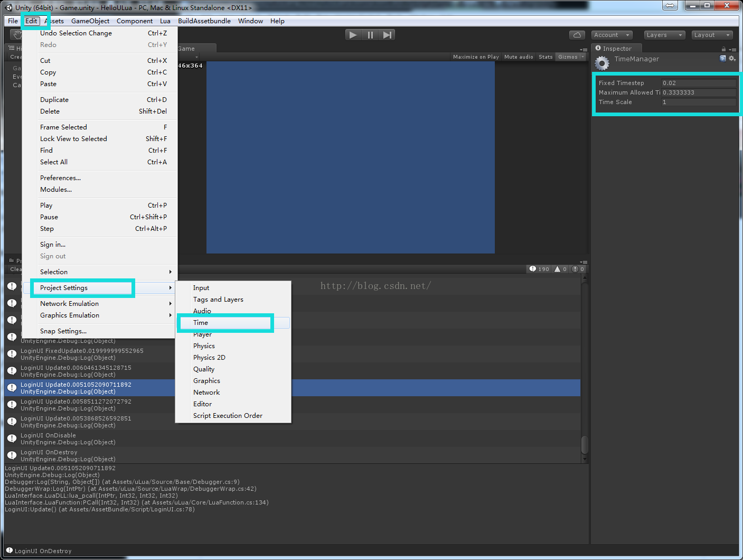Open the Component menu
The width and height of the screenshot is (743, 560).
135,21
